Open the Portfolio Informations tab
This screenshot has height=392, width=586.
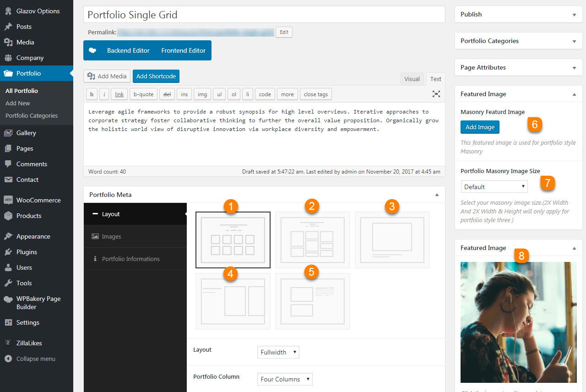130,259
